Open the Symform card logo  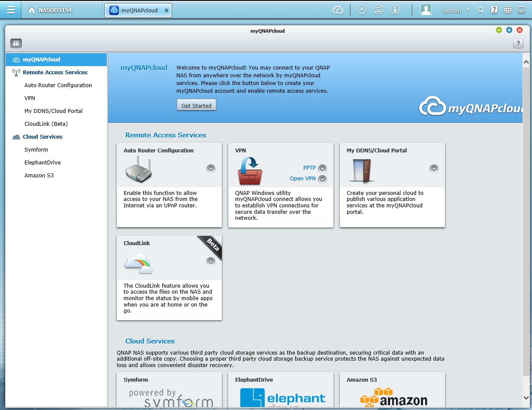tap(171, 398)
